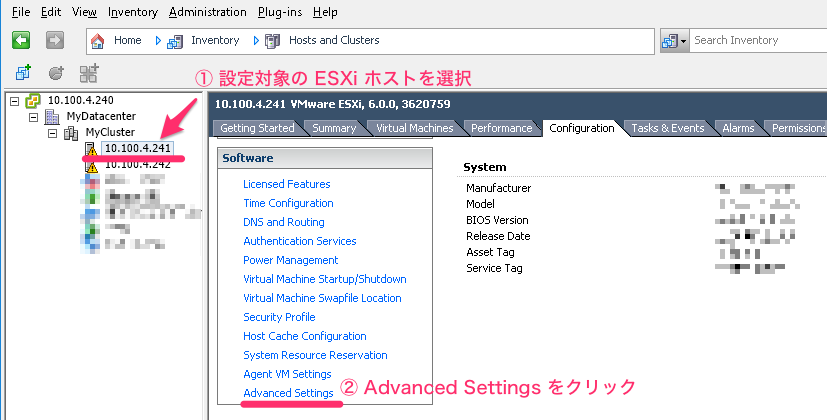Open the Help menu

pyautogui.click(x=325, y=12)
